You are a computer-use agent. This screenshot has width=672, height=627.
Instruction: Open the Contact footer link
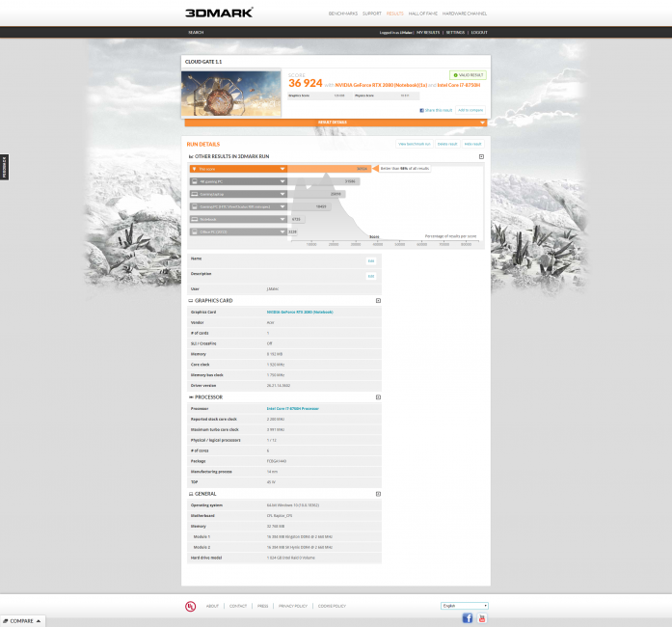(238, 607)
